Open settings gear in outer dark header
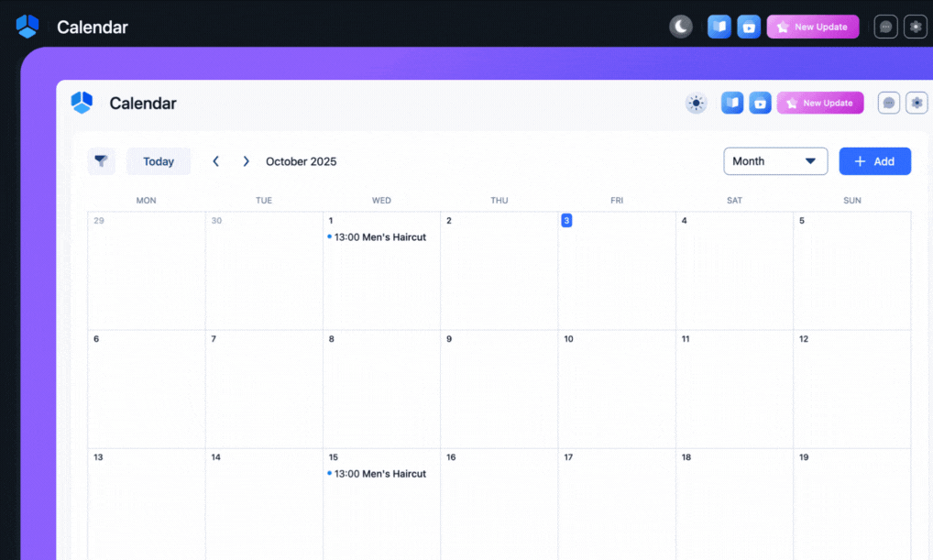The height and width of the screenshot is (560, 933). [x=916, y=27]
